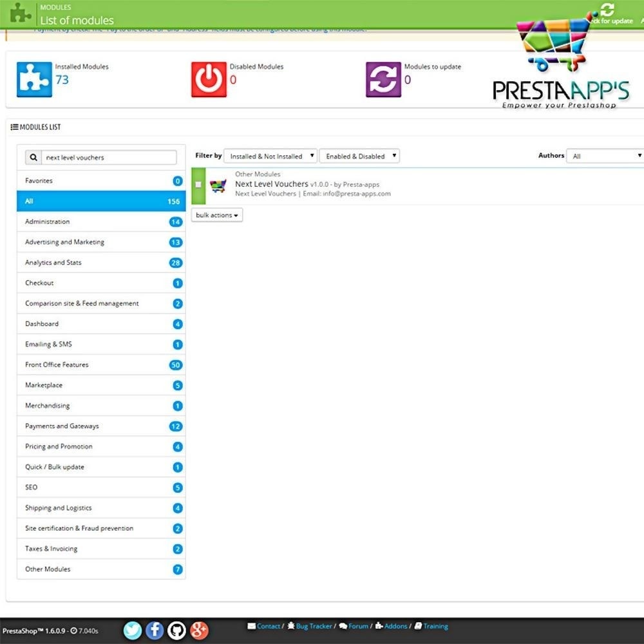The height and width of the screenshot is (644, 644).
Task: Select the Payments and Gateways category
Action: [x=101, y=426]
